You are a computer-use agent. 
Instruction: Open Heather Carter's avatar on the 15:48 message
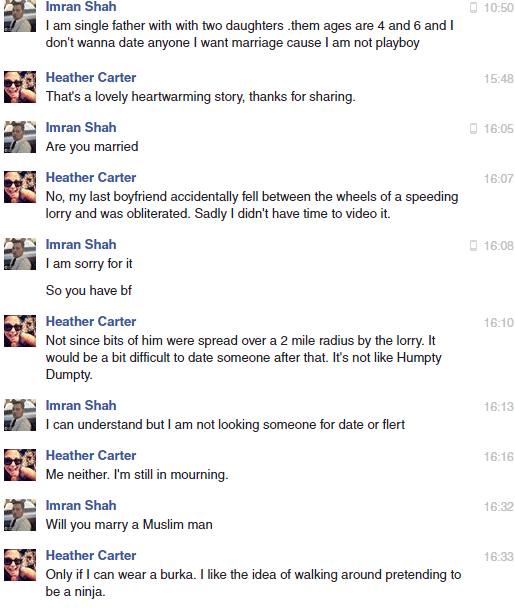[20, 87]
